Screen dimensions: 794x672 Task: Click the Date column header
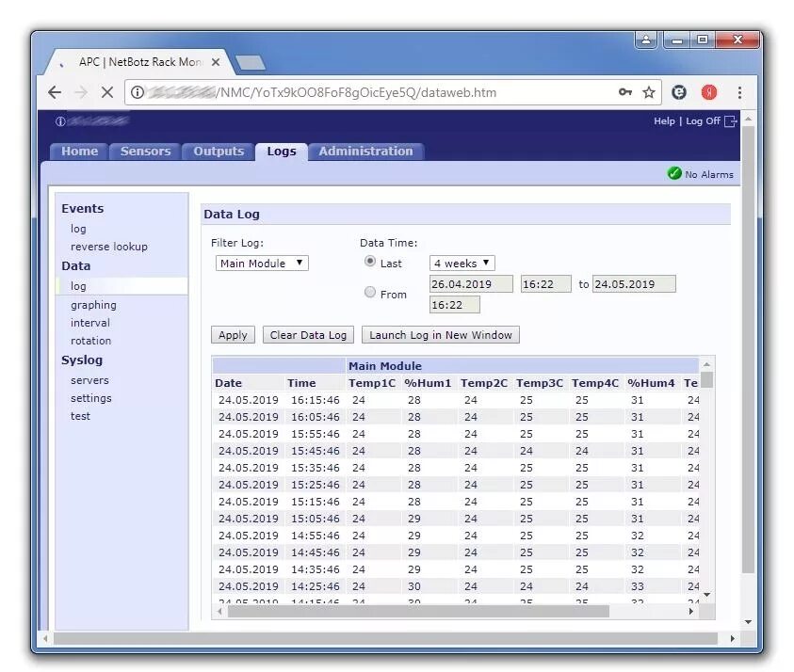pyautogui.click(x=228, y=383)
